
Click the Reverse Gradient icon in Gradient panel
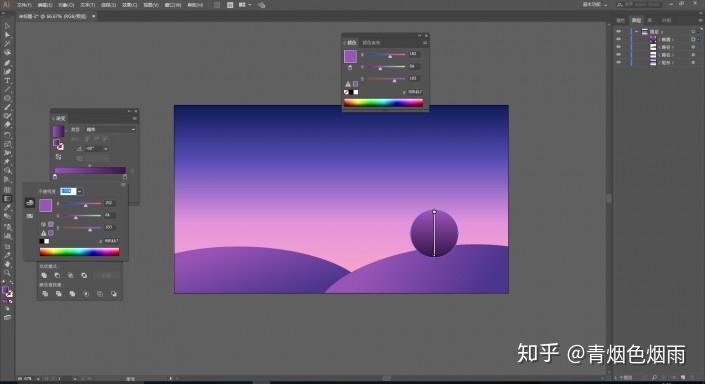pos(58,156)
